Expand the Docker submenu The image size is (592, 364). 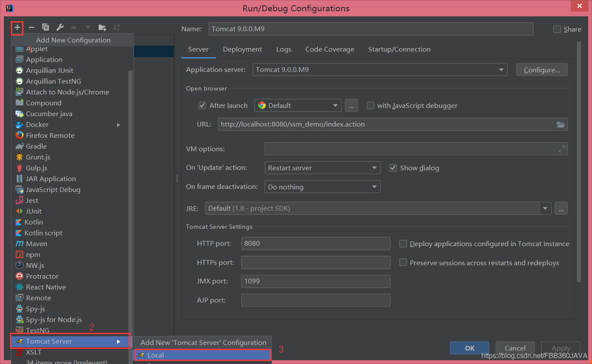(x=119, y=125)
